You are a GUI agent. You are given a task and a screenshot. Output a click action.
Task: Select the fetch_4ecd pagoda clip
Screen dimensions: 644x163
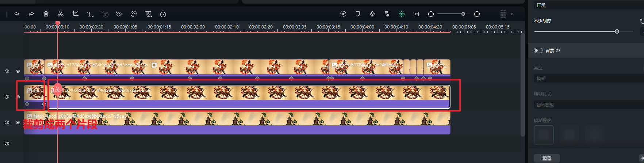pos(237,123)
